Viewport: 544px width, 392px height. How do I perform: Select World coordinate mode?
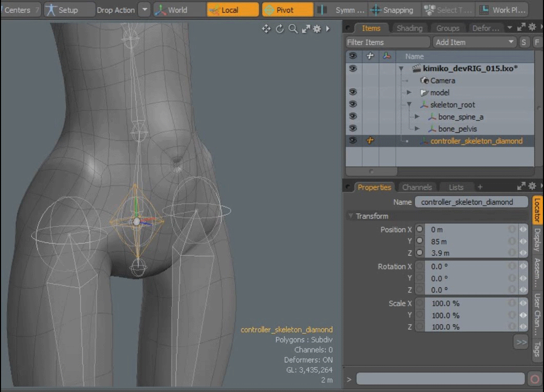pyautogui.click(x=179, y=10)
